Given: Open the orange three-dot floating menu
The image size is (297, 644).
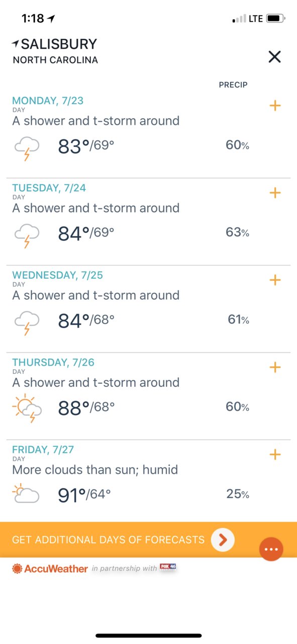Looking at the screenshot, I should pos(271,549).
